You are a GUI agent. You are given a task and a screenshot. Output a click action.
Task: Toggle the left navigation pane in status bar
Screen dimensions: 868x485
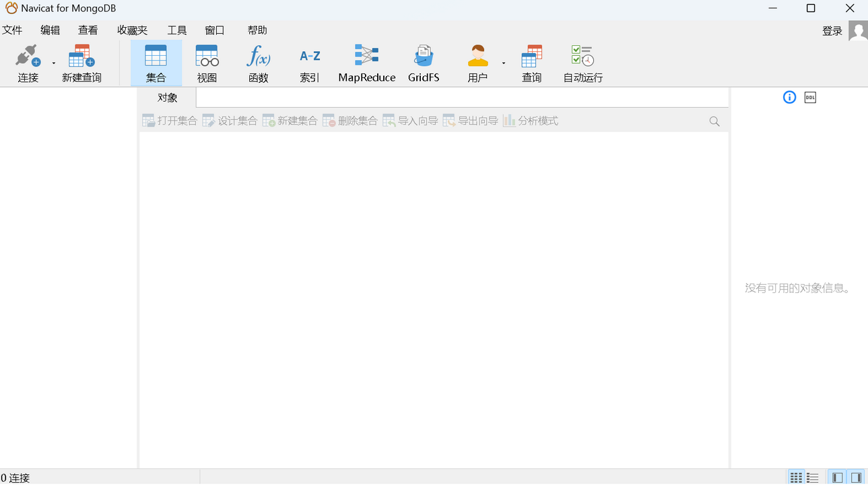pos(837,477)
